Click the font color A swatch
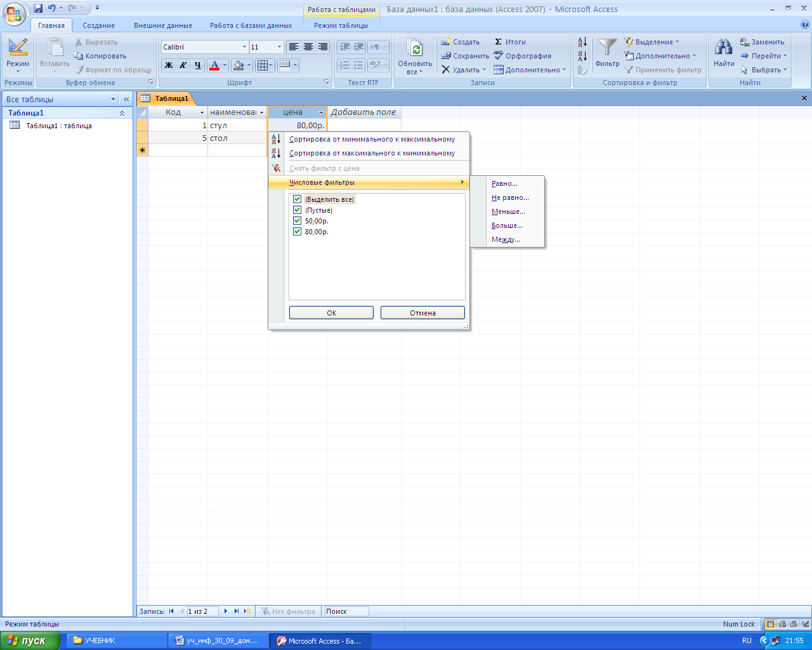The width and height of the screenshot is (812, 650). coord(214,65)
